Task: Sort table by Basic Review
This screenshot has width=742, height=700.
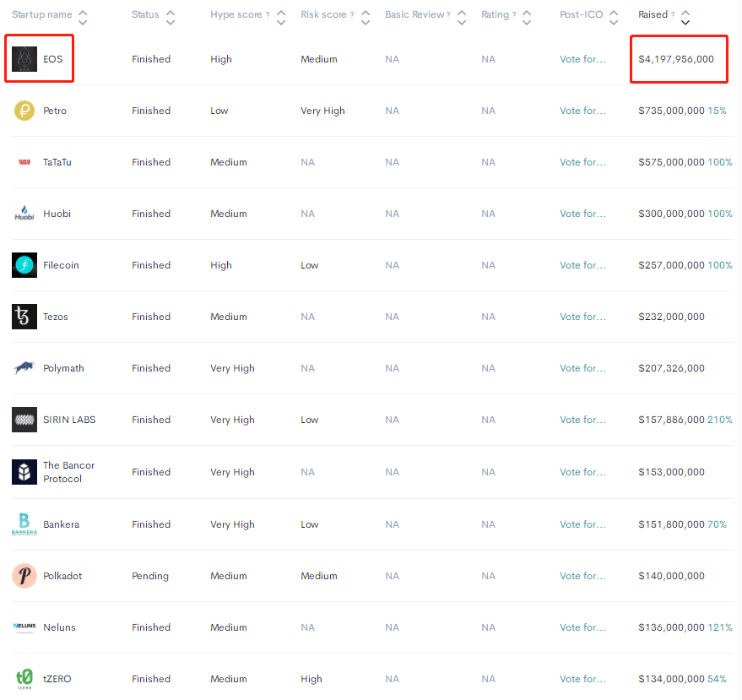Action: [x=462, y=18]
